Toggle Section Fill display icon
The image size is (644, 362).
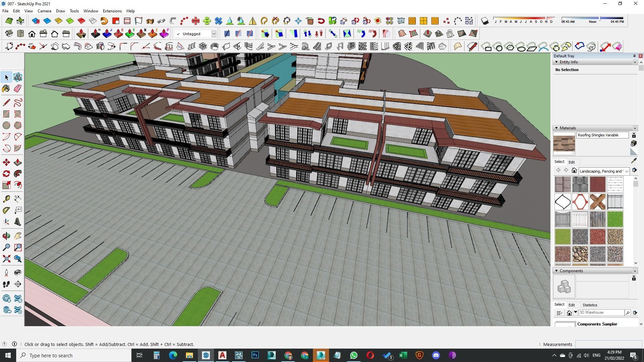point(250,34)
